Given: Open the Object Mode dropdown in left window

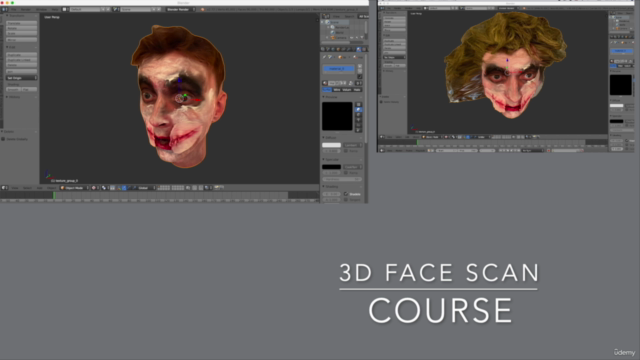Looking at the screenshot, I should point(74,188).
